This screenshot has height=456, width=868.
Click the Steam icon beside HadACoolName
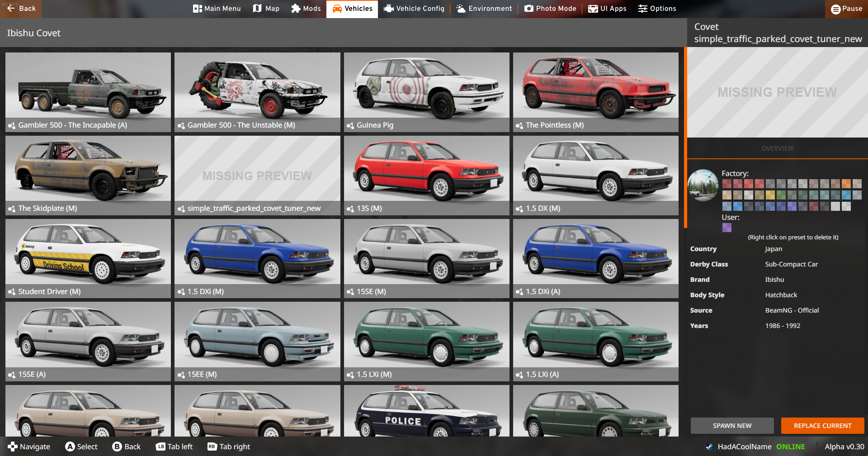pyautogui.click(x=709, y=446)
